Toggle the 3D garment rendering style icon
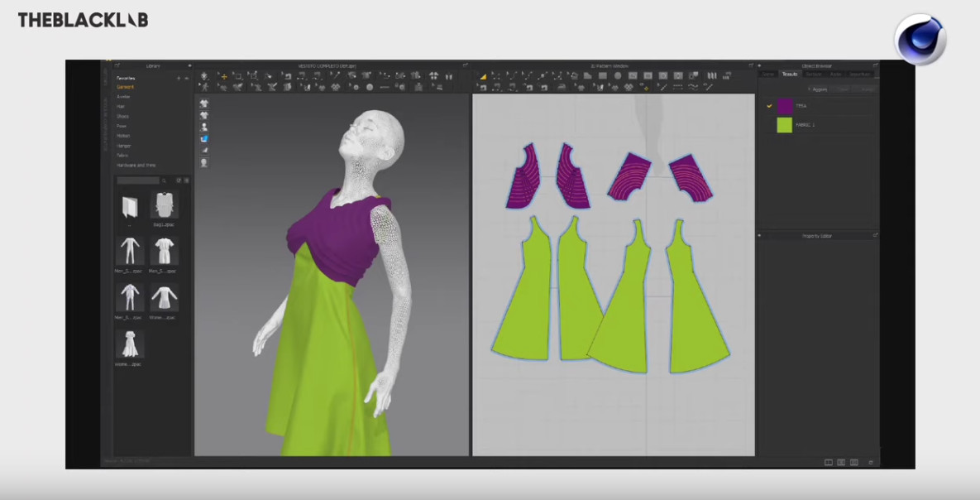980x500 pixels. [203, 150]
